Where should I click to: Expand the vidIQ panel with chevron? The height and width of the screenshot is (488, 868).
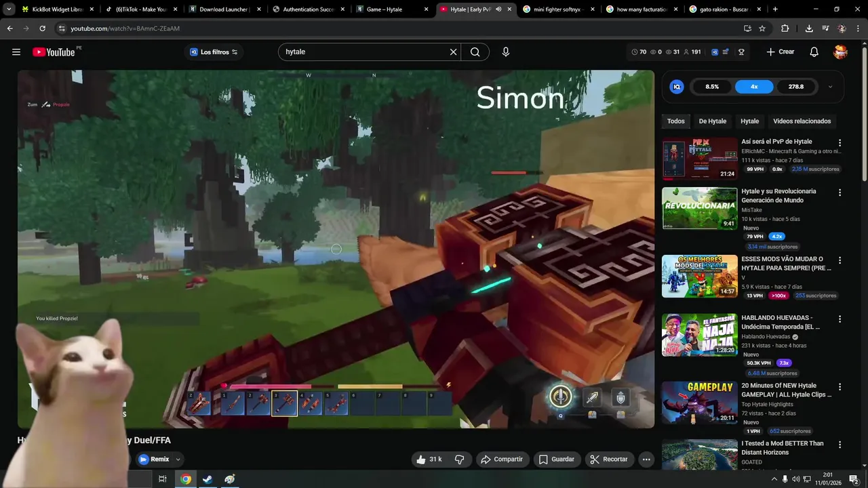(x=830, y=87)
